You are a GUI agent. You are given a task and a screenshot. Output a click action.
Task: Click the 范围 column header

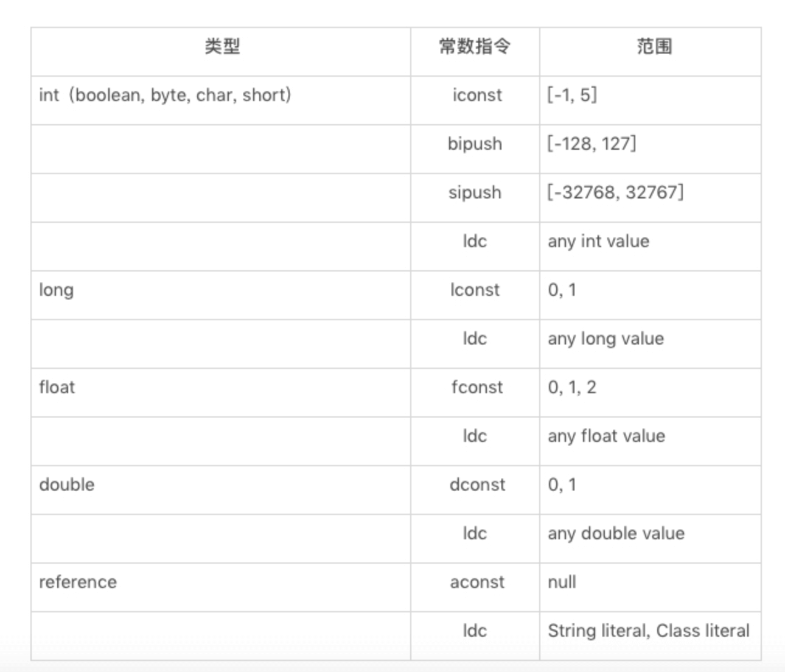click(x=650, y=52)
